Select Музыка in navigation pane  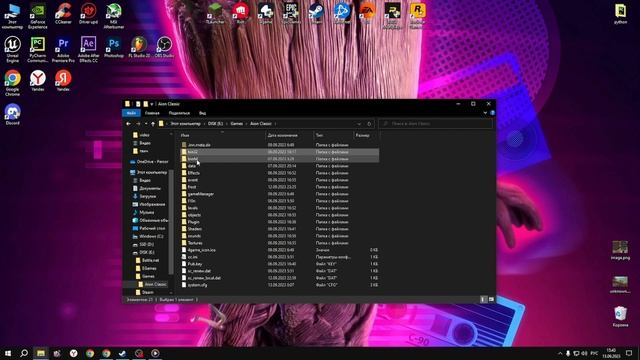[x=144, y=212]
